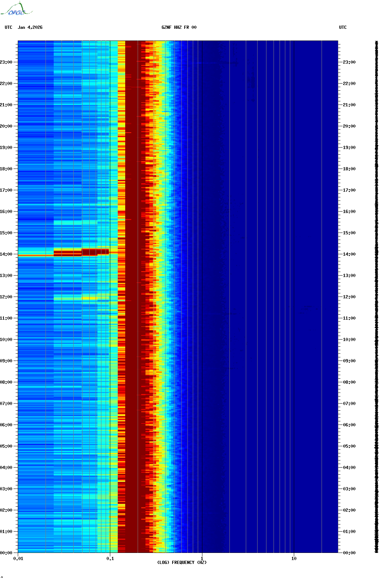Screen dimensions: 392x581
Task: Click the OGS logo in the corner
Action: pyautogui.click(x=16, y=9)
